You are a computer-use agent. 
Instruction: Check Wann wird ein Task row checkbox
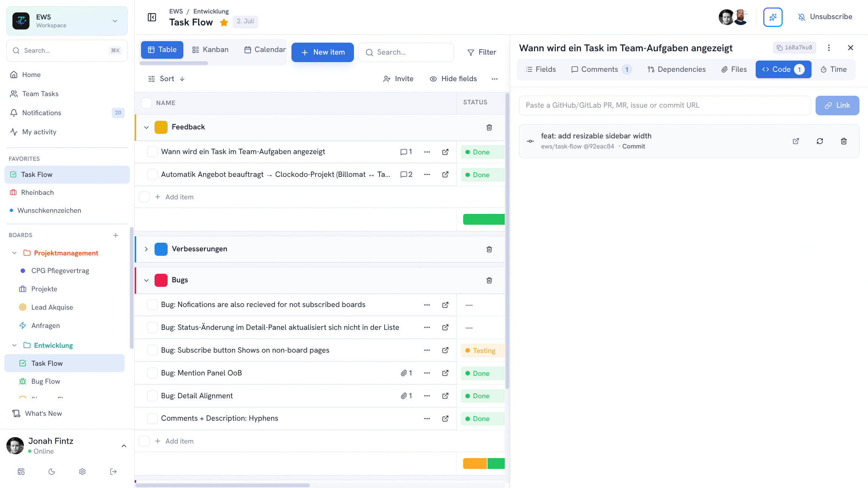pos(152,152)
